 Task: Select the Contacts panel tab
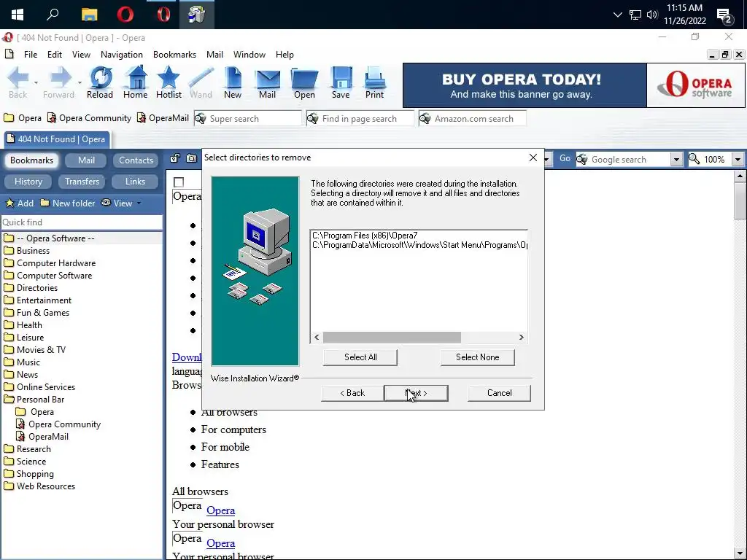click(x=136, y=160)
